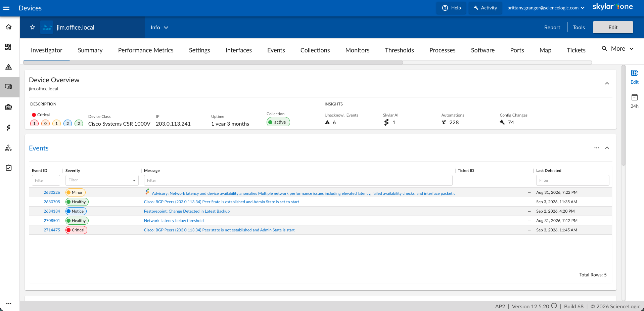
Task: Open the hierarchy nodes sidebar icon
Action: pos(9,148)
